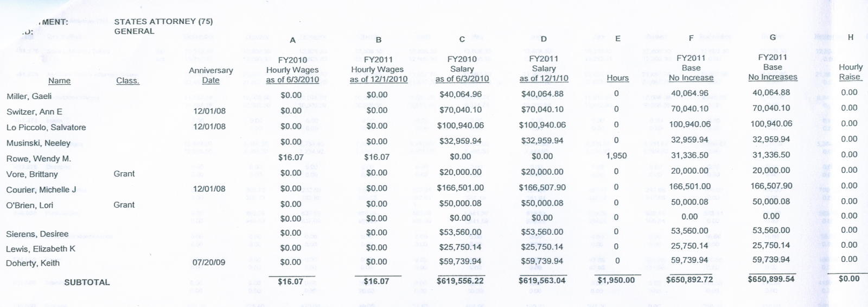868x307 pixels.
Task: Click the Name column header
Action: click(59, 80)
